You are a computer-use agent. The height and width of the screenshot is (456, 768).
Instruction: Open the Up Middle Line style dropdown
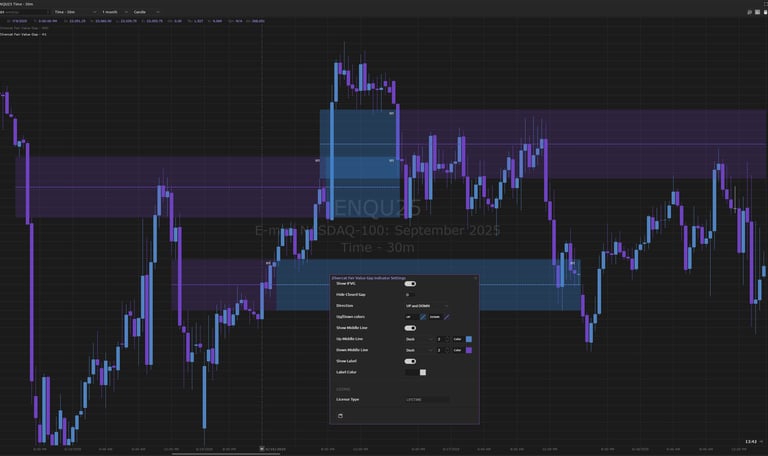pos(419,339)
